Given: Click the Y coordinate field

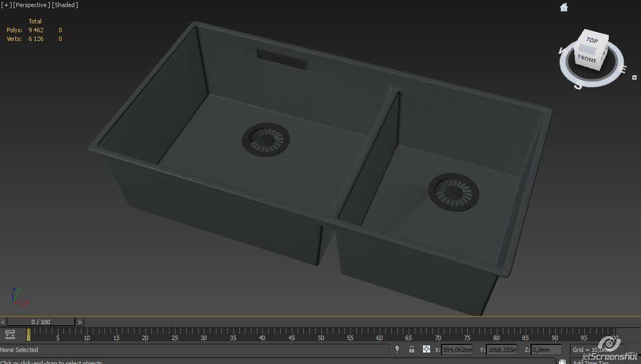Looking at the screenshot, I should point(502,350).
